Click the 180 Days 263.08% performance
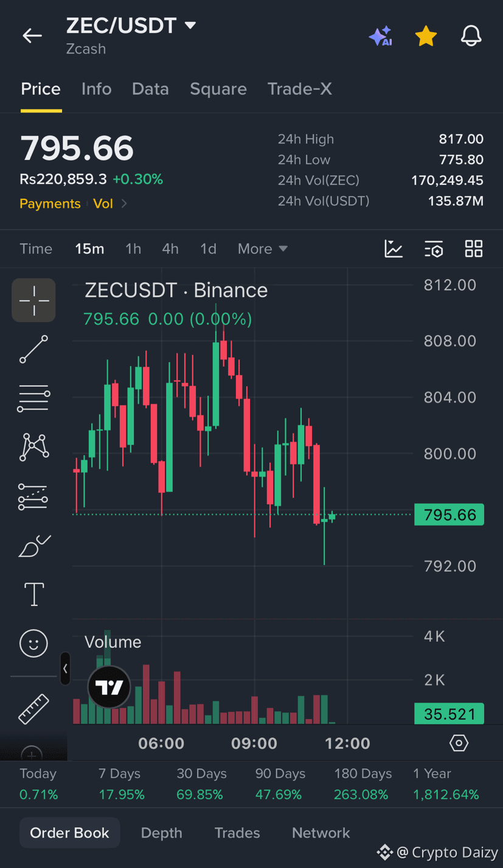503x868 pixels. pos(363,784)
